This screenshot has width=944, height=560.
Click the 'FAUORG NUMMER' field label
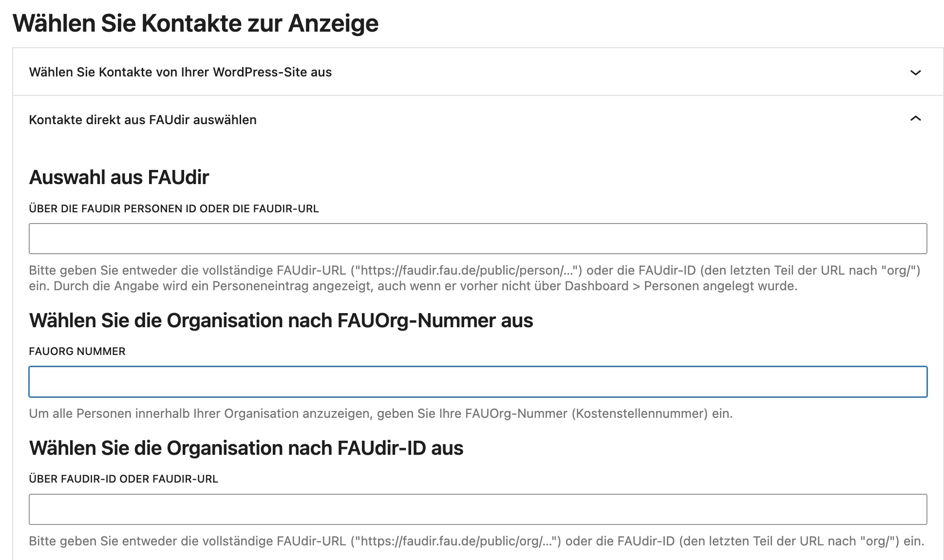coord(77,352)
